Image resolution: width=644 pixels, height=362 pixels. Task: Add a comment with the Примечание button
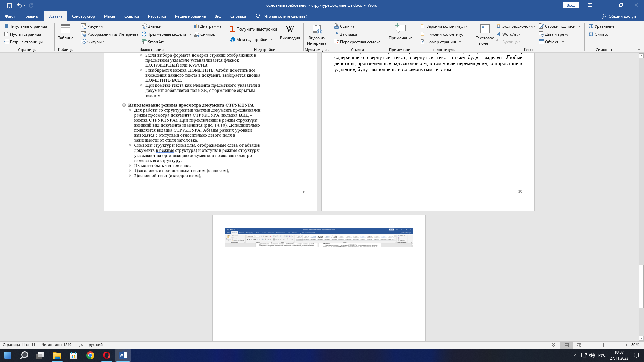tap(400, 33)
